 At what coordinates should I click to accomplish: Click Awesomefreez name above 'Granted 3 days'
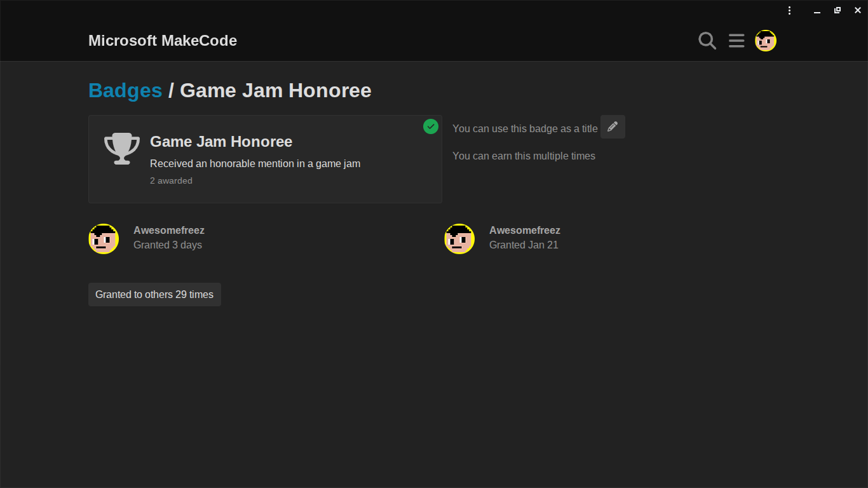(169, 230)
